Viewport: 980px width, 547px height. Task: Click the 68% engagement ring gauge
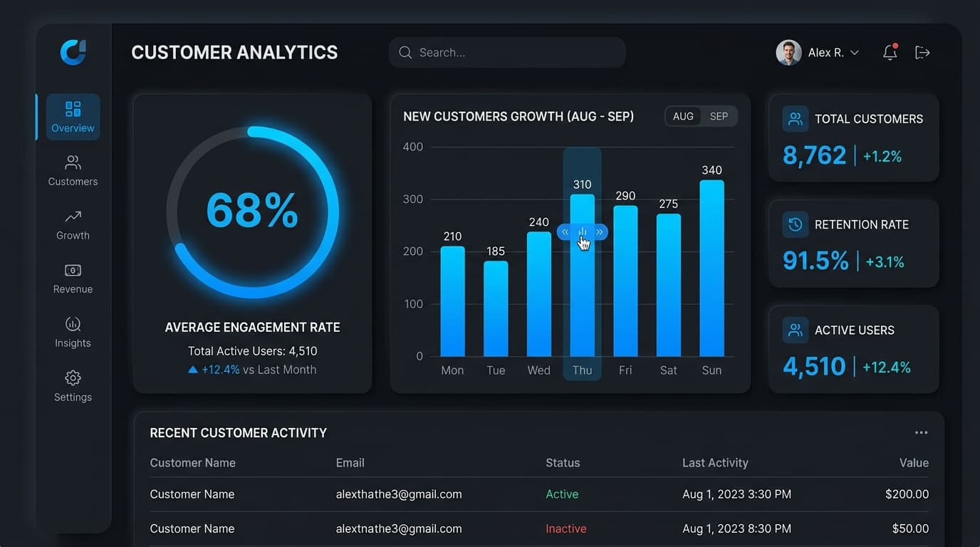click(x=252, y=212)
